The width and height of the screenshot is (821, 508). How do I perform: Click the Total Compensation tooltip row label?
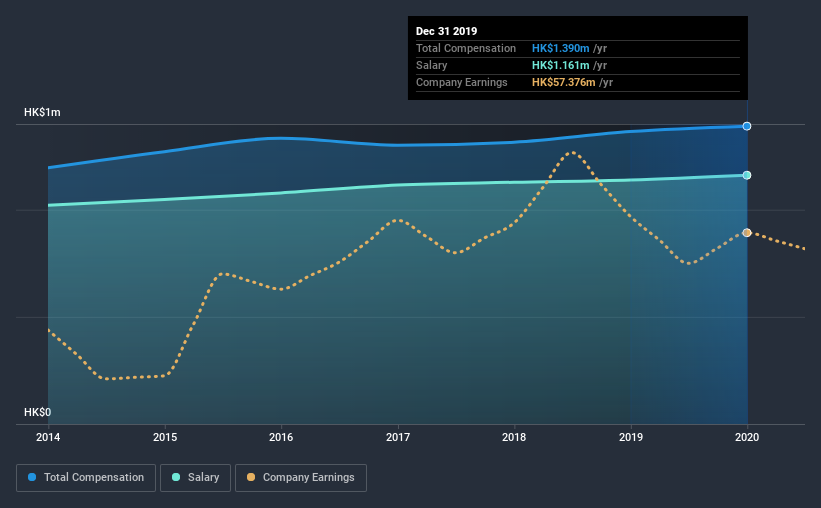click(466, 48)
